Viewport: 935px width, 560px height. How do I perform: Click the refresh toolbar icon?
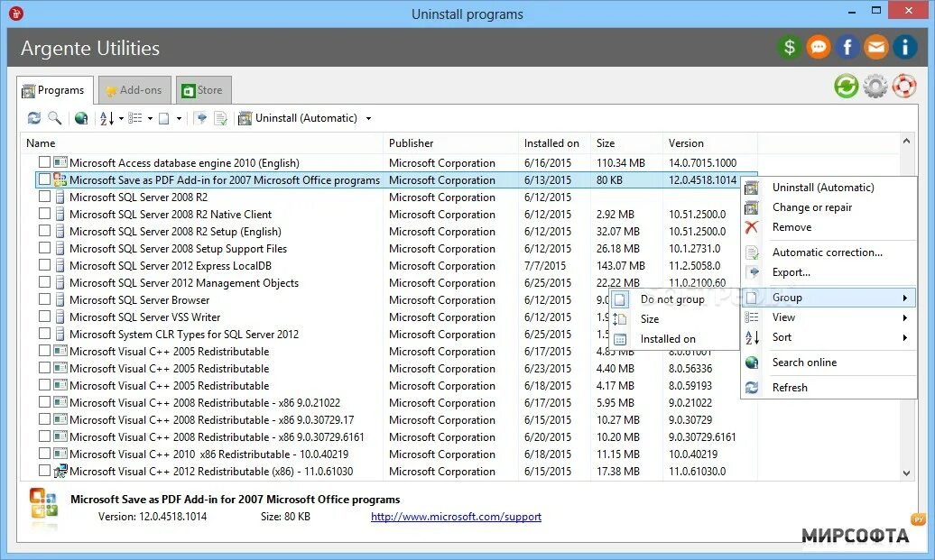(x=34, y=118)
